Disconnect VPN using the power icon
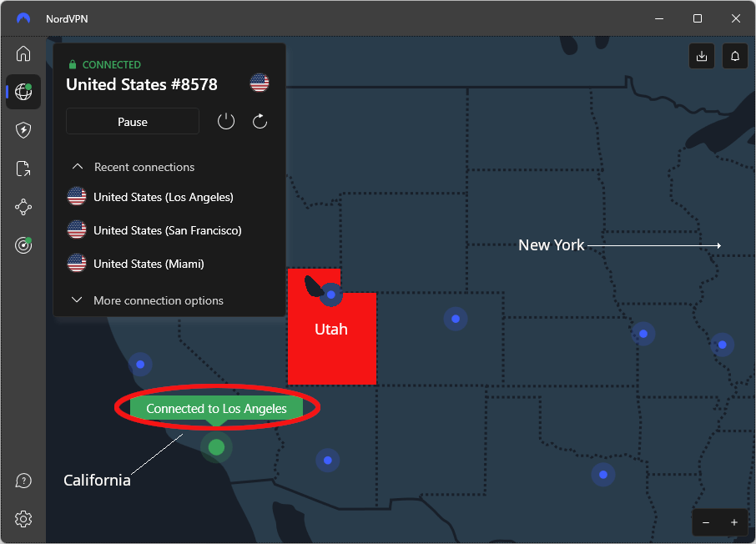Screen dimensions: 756x544 226,122
